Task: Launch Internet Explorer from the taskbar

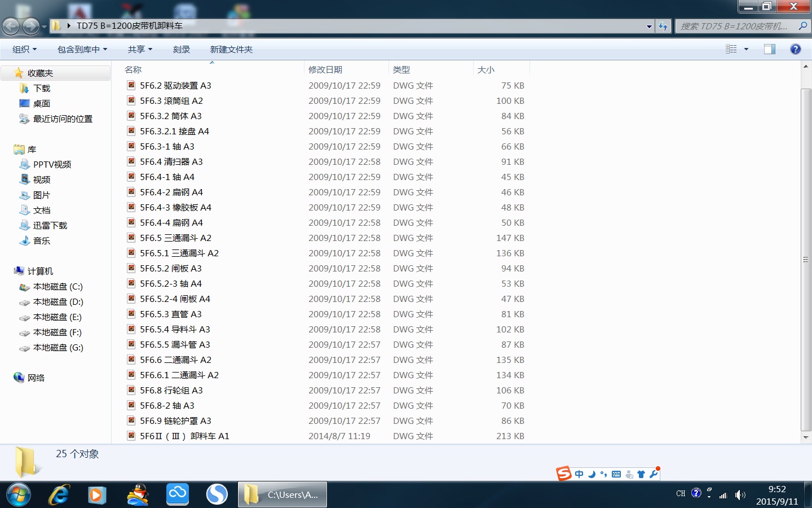Action: (59, 495)
